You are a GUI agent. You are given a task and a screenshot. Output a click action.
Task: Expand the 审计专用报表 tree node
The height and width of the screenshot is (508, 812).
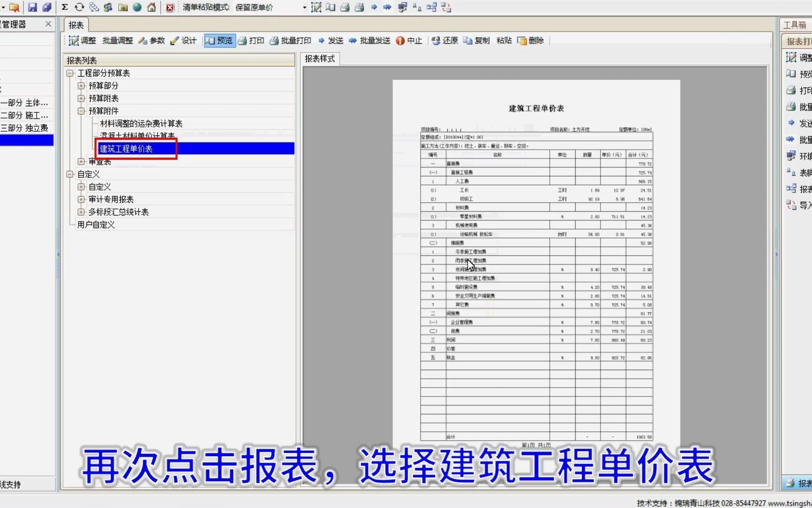[81, 199]
